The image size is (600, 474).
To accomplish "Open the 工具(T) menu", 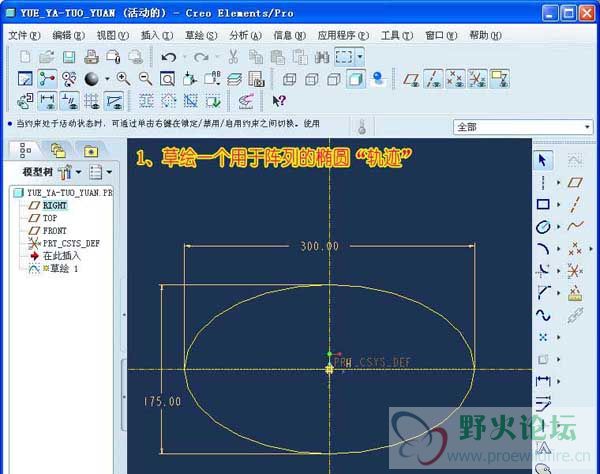I will [397, 36].
